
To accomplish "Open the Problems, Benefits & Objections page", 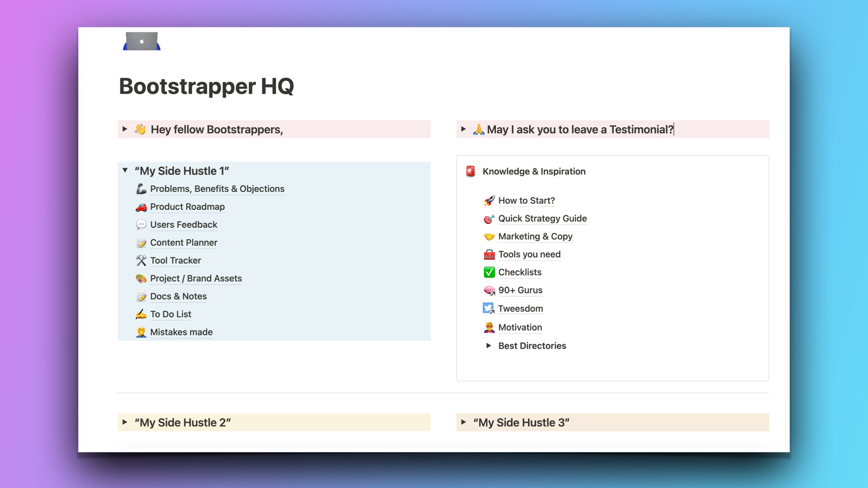I will click(x=217, y=189).
